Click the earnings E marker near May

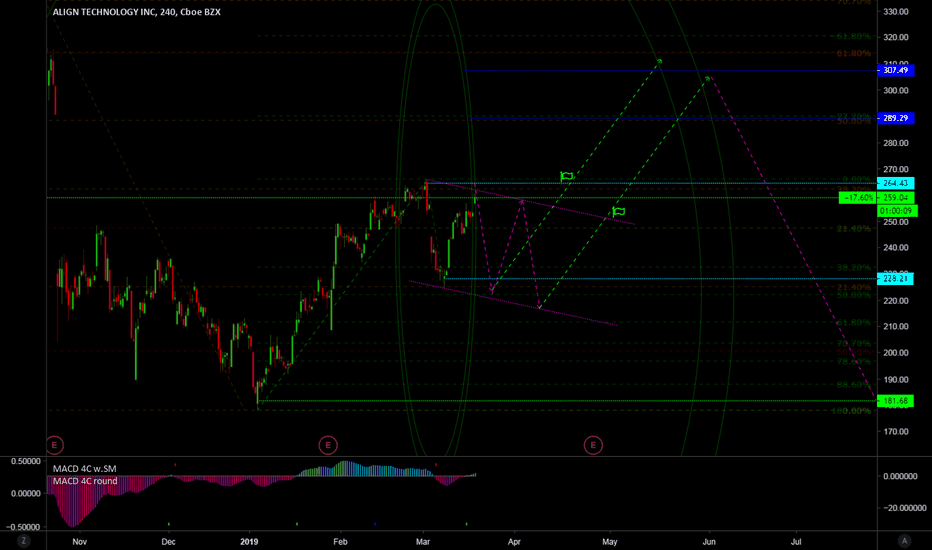point(593,445)
